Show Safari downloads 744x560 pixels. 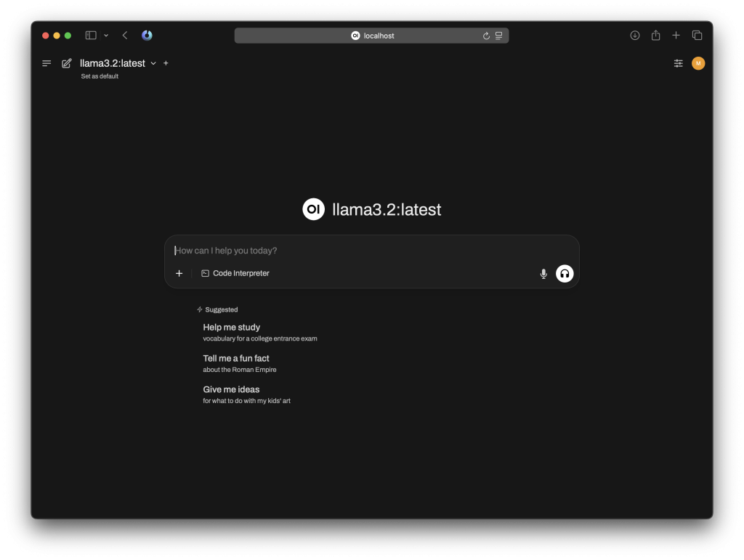635,35
